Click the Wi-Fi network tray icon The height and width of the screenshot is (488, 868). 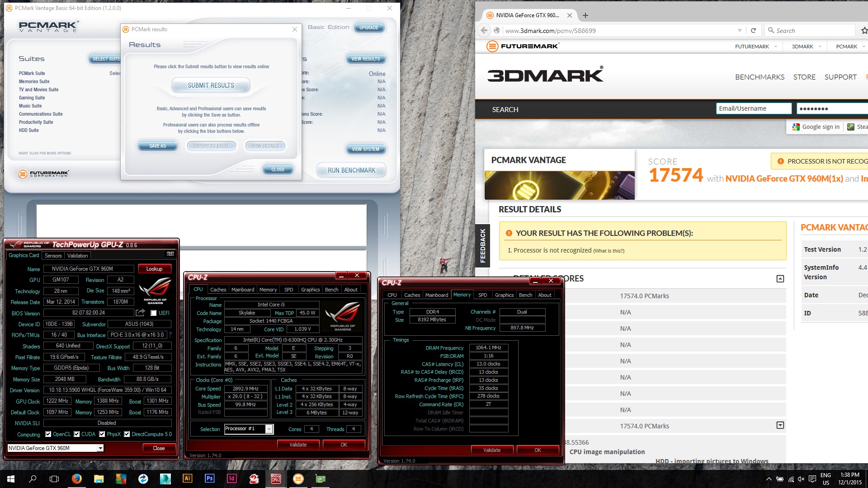coord(791,479)
